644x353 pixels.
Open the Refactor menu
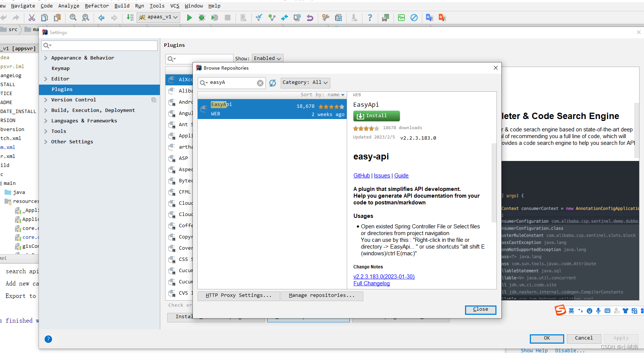coord(97,6)
